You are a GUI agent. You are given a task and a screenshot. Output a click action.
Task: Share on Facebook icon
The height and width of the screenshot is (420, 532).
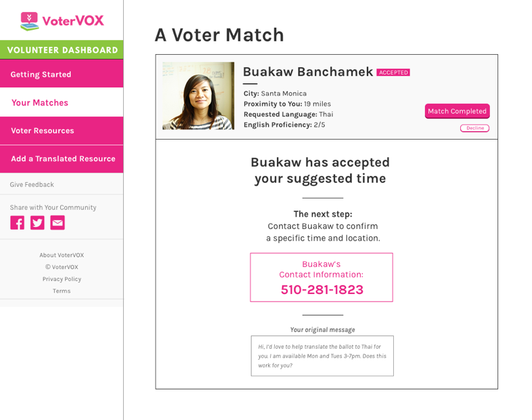(18, 223)
